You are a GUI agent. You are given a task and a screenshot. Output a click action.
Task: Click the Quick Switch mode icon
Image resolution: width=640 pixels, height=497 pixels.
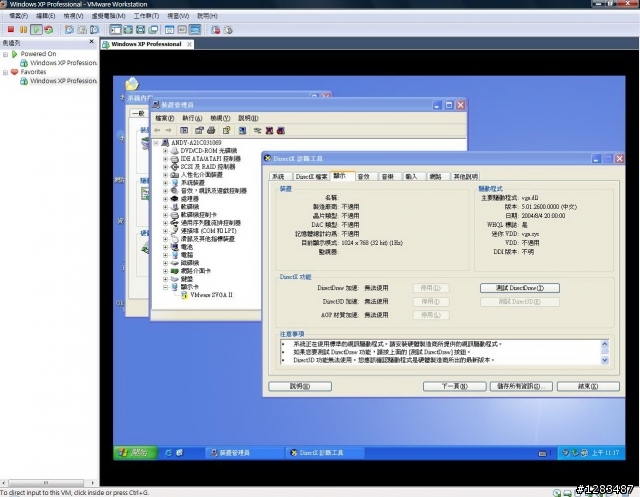[x=141, y=29]
